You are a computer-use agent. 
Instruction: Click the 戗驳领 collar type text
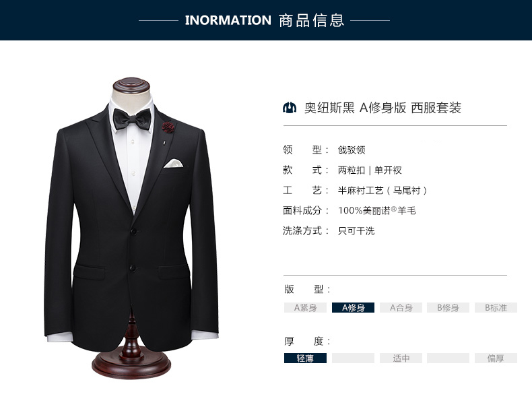click(352, 150)
